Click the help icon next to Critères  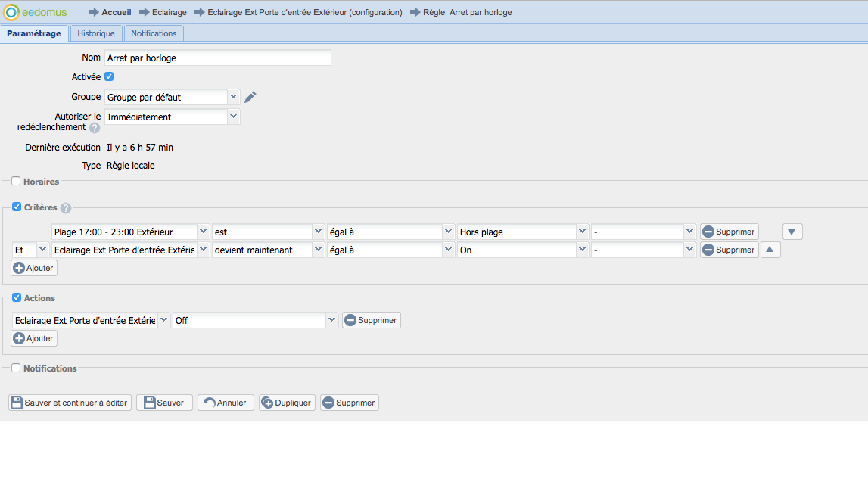[x=66, y=208]
